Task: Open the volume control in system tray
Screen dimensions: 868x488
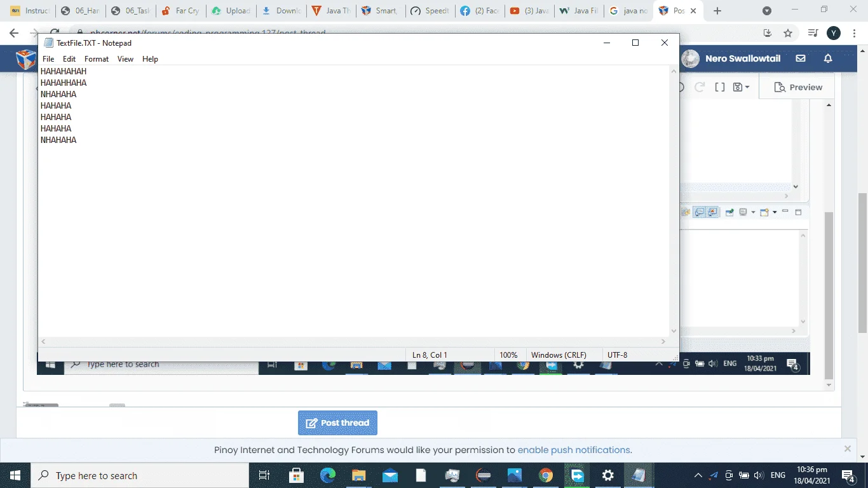Action: 759,475
